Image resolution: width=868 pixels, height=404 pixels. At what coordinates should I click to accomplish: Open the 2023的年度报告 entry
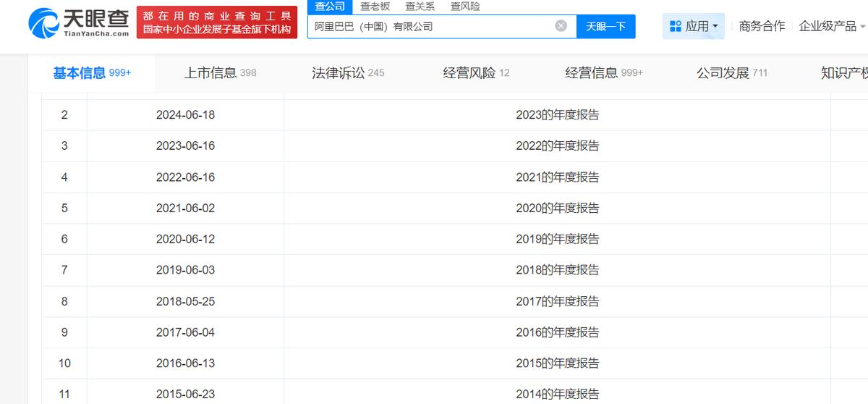click(557, 114)
